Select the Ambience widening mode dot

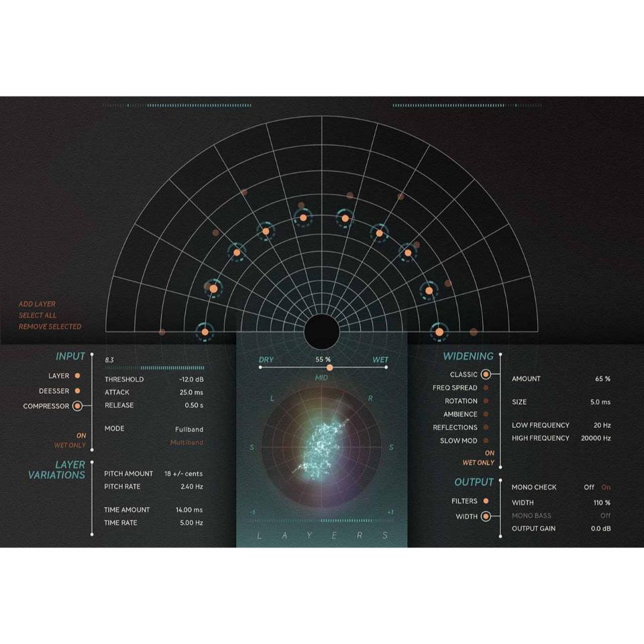[x=486, y=415]
